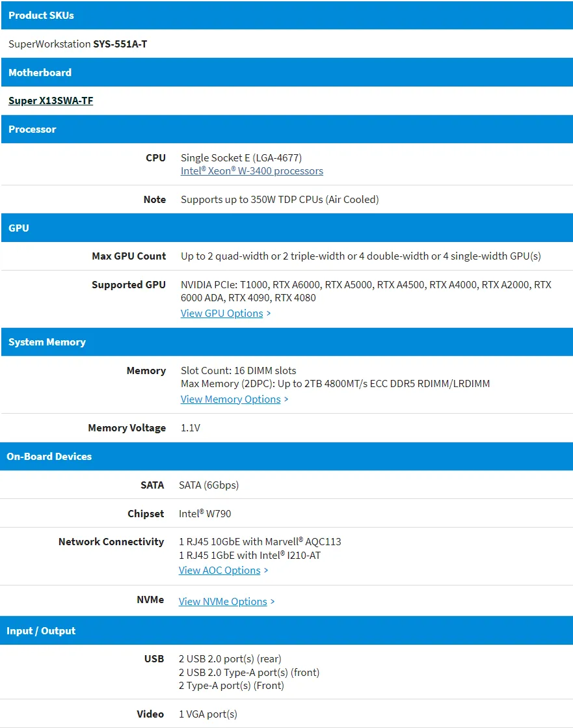Viewport: 573px width, 728px height.
Task: Select the Motherboard section header
Action: (x=287, y=72)
